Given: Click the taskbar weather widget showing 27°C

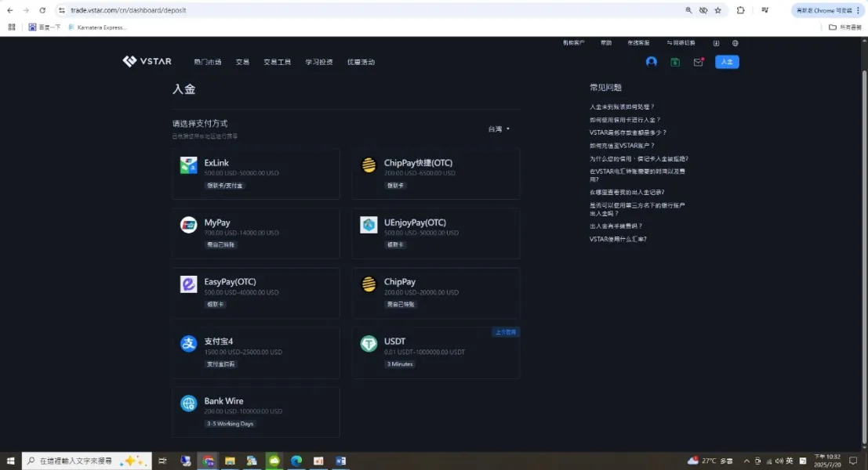Looking at the screenshot, I should pos(710,461).
